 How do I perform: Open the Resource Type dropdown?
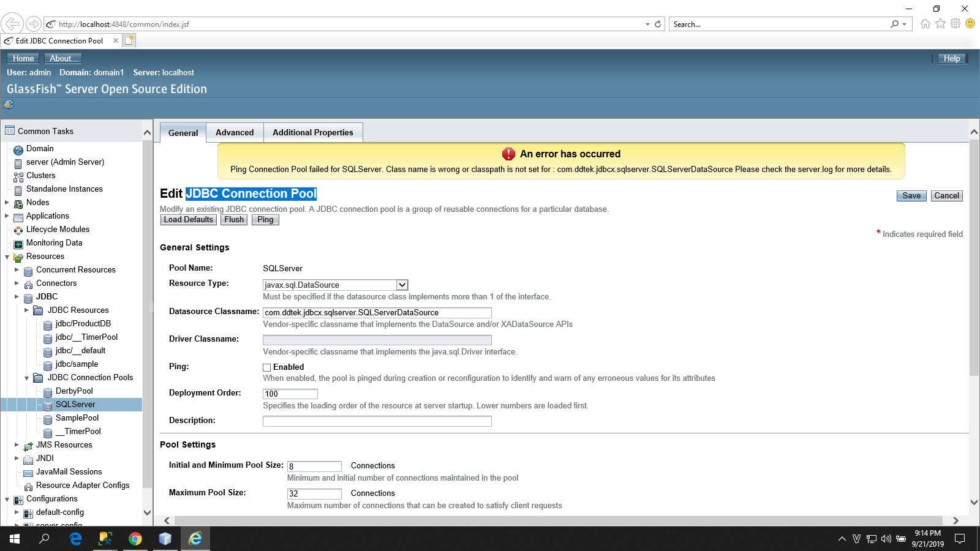coord(402,285)
